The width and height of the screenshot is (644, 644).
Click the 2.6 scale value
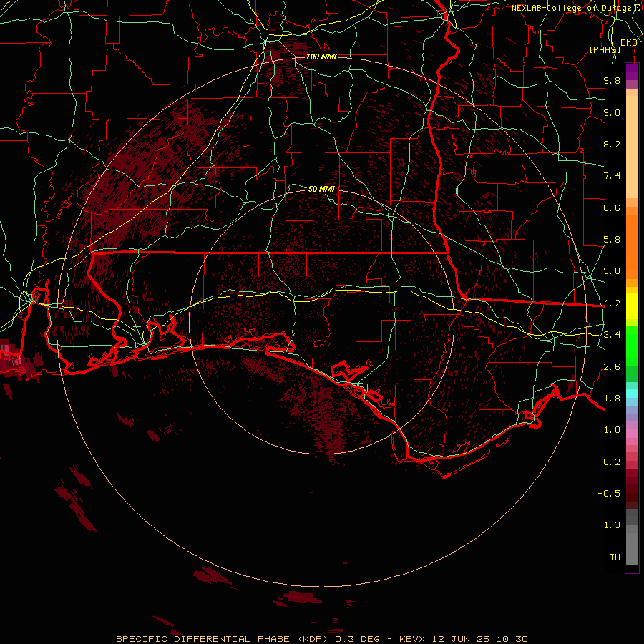click(x=612, y=367)
